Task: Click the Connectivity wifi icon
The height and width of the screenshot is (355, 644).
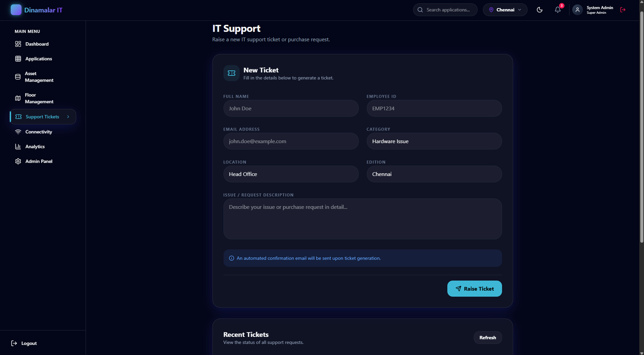Action: (18, 132)
